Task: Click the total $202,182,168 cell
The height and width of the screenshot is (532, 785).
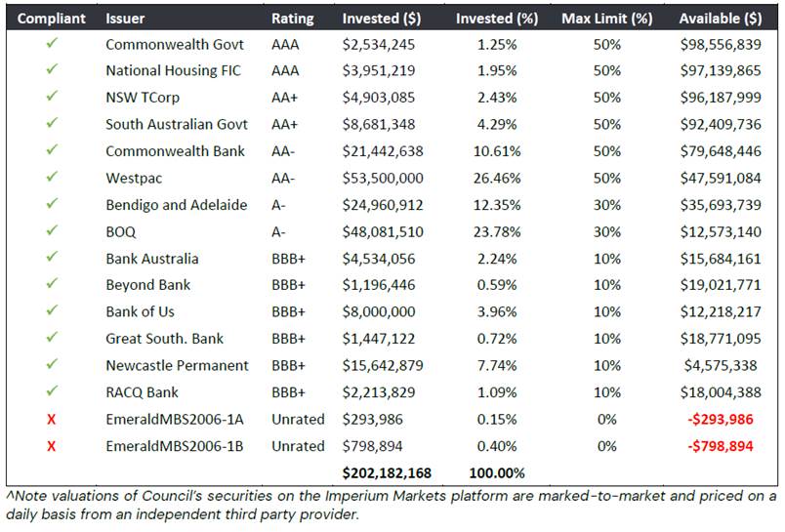Action: click(387, 473)
